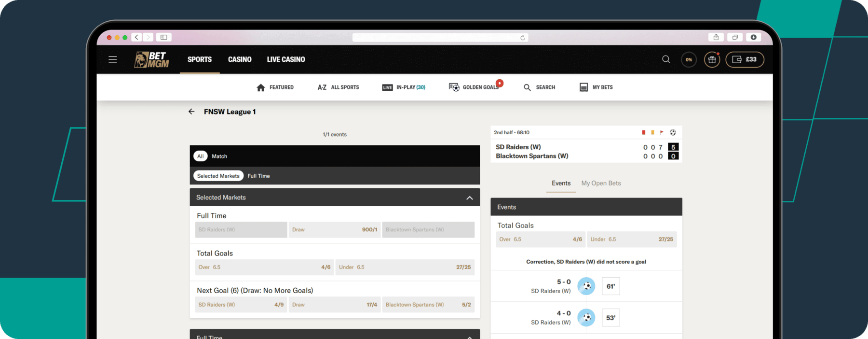Go back in the browser

136,37
